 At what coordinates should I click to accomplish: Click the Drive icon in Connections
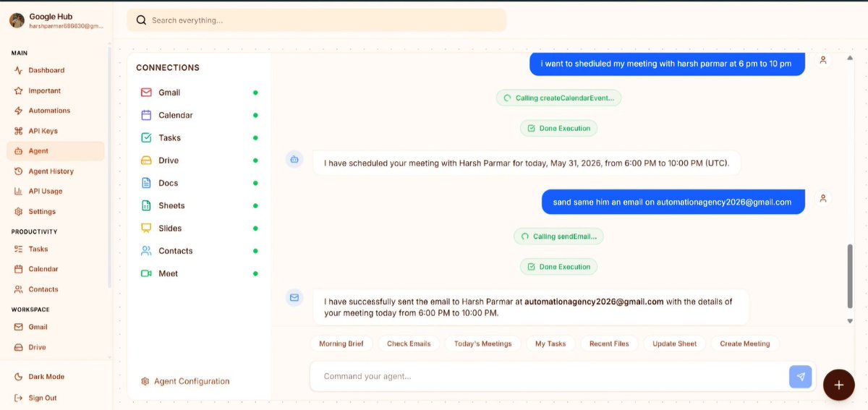coord(146,161)
